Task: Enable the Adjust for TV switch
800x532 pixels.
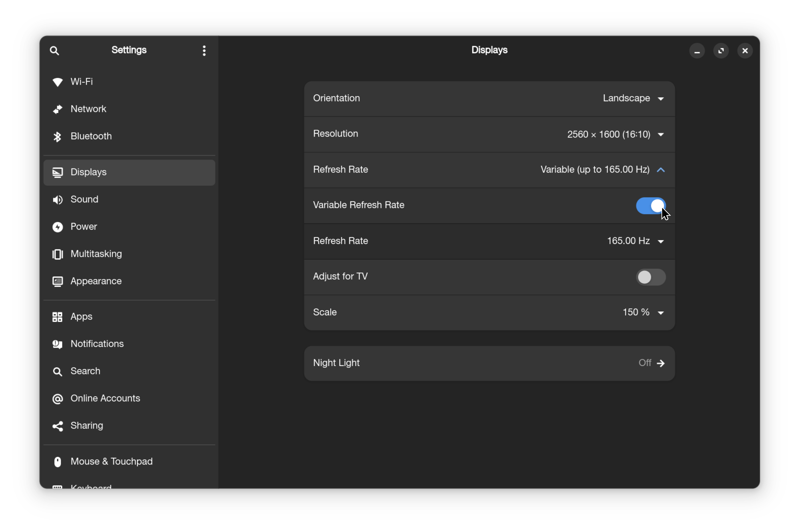Action: pyautogui.click(x=650, y=277)
